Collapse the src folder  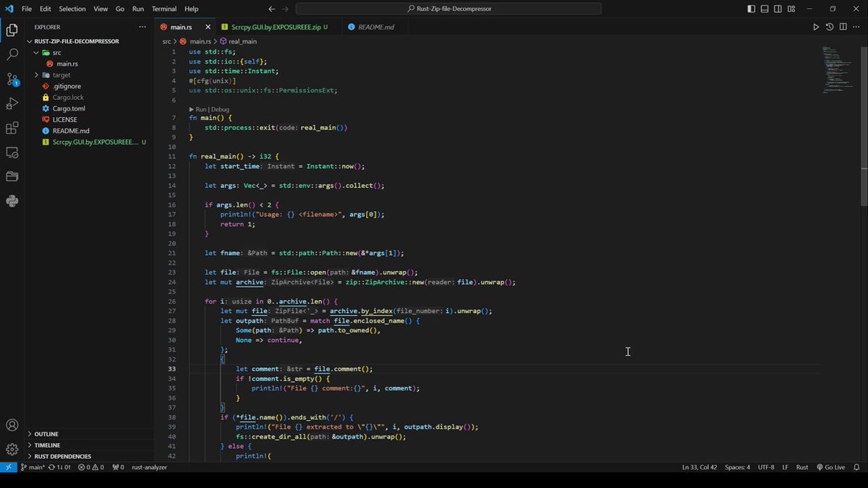[x=56, y=53]
